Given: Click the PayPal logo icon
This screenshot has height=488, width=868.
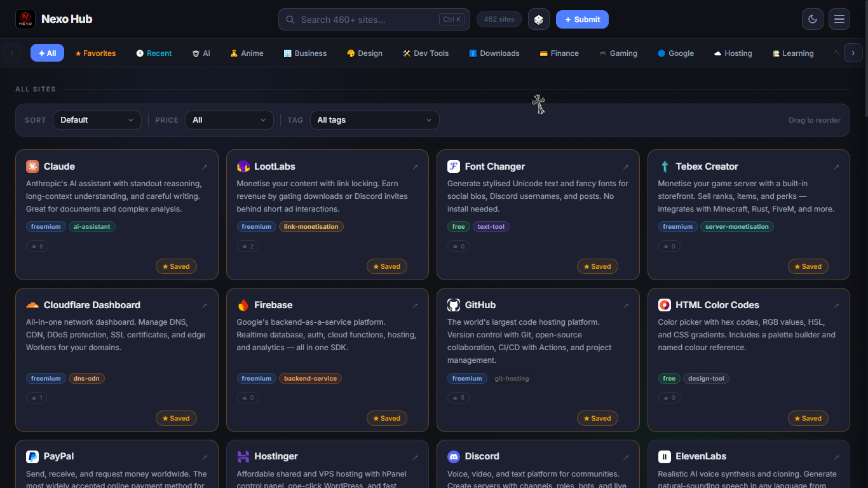Looking at the screenshot, I should 32,456.
